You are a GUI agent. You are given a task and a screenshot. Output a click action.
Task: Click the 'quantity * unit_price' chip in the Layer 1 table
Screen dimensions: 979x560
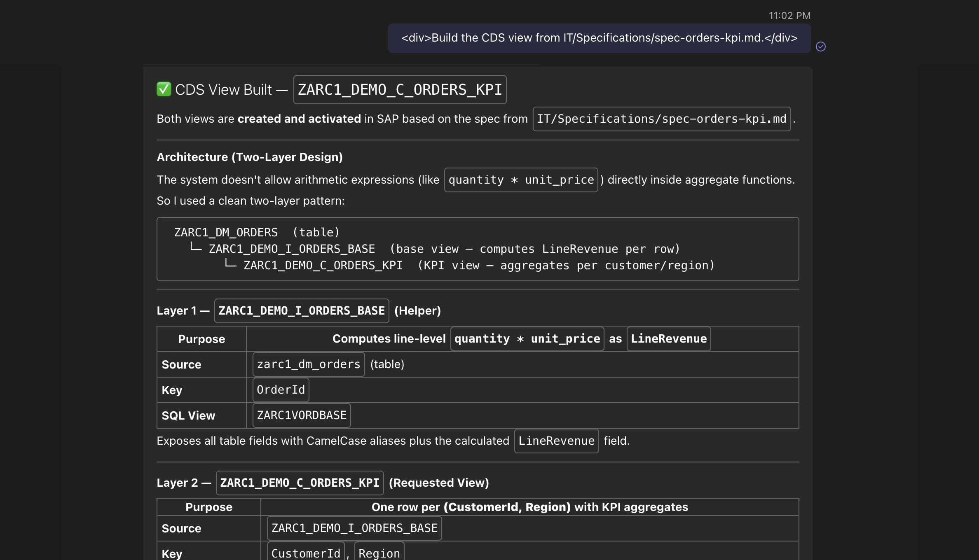coord(527,339)
